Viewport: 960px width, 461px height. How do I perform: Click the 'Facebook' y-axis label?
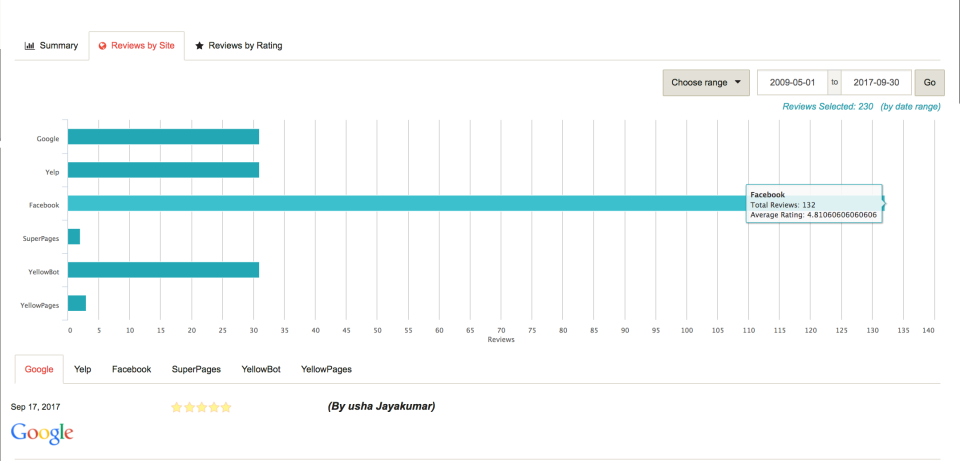[x=44, y=205]
